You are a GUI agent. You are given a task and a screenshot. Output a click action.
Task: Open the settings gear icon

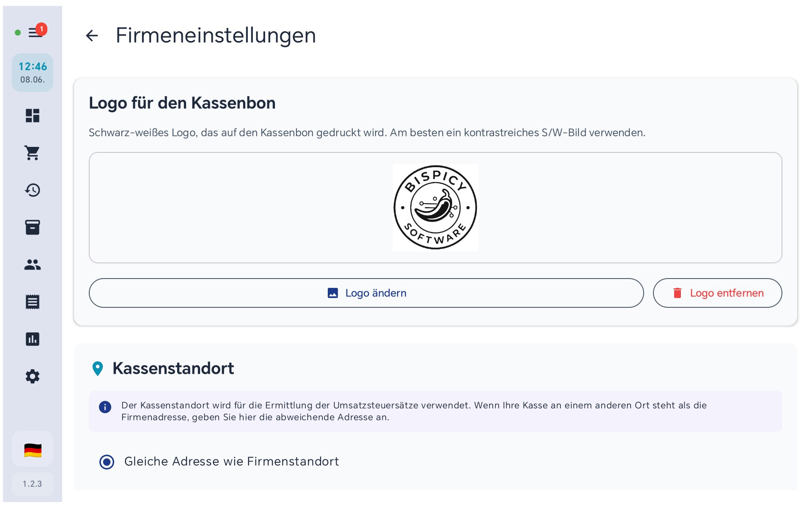point(33,376)
